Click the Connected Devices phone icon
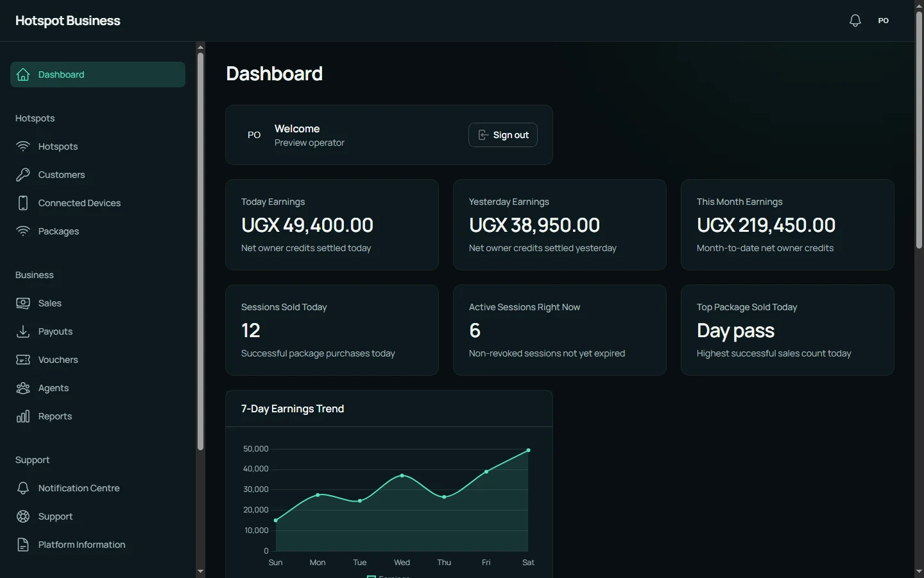Viewport: 924px width, 578px height. pyautogui.click(x=23, y=203)
